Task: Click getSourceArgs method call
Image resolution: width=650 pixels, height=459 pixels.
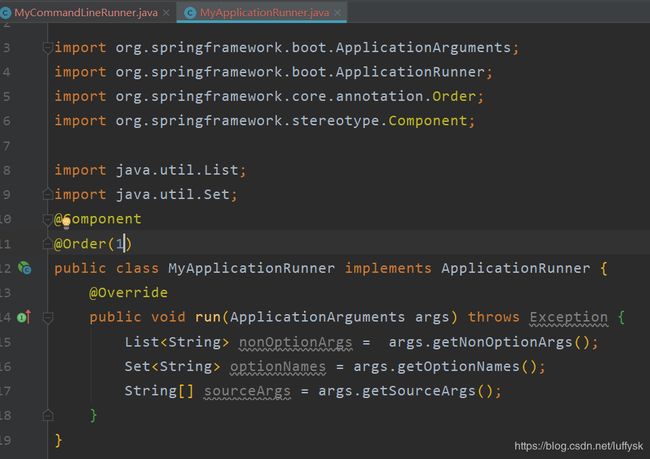Action: (x=419, y=391)
